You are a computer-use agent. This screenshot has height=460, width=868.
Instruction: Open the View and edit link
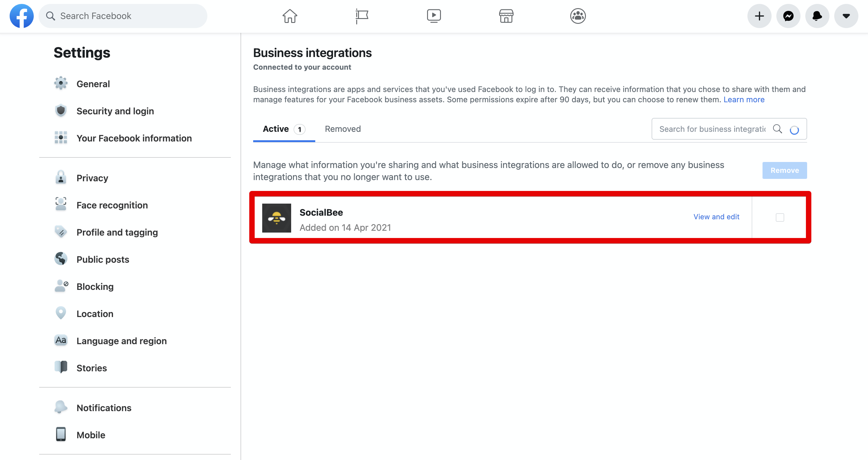[716, 217]
